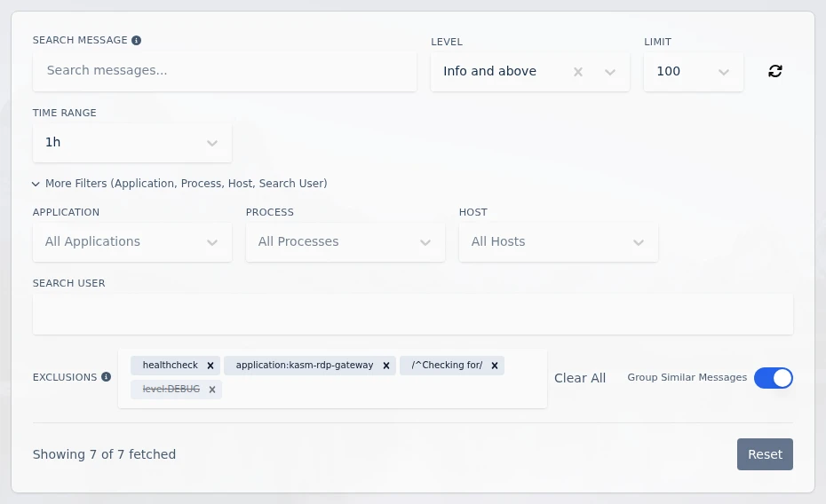
Task: Click the strikethrough level:DEBUG label
Action: pyautogui.click(x=171, y=390)
